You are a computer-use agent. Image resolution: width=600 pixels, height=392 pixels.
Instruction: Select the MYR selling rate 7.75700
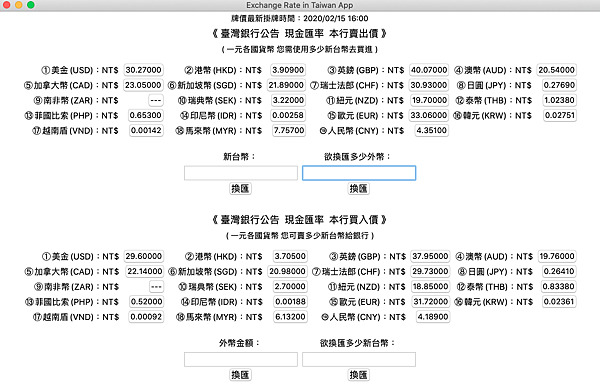289,131
